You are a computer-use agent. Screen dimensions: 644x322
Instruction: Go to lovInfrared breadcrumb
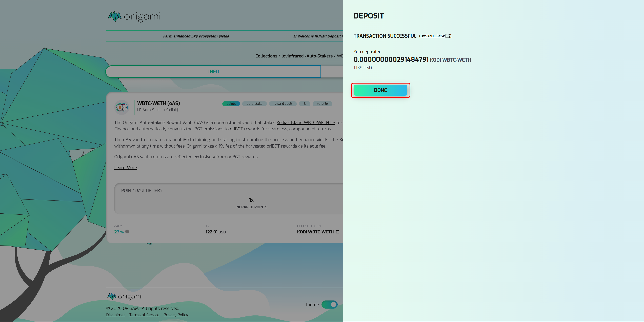[292, 56]
